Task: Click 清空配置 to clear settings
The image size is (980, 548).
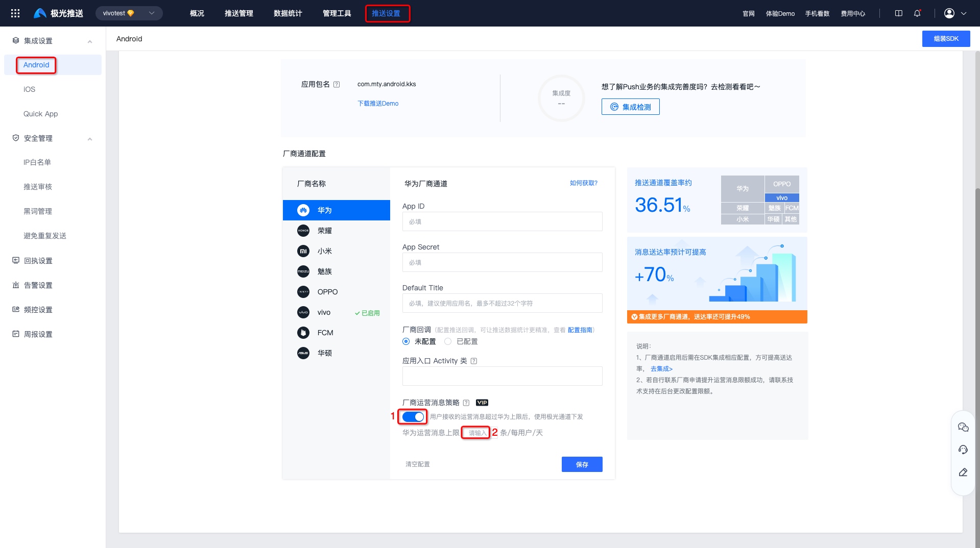Action: [418, 464]
